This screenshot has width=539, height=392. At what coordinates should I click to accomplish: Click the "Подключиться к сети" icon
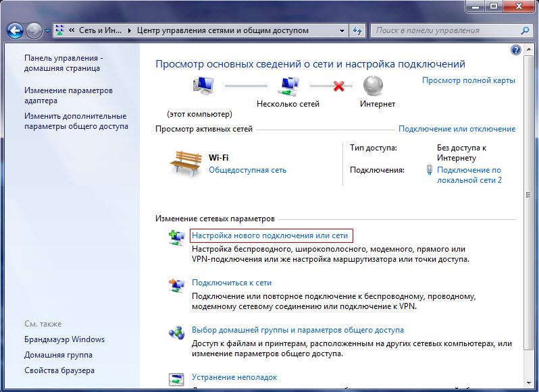point(177,285)
